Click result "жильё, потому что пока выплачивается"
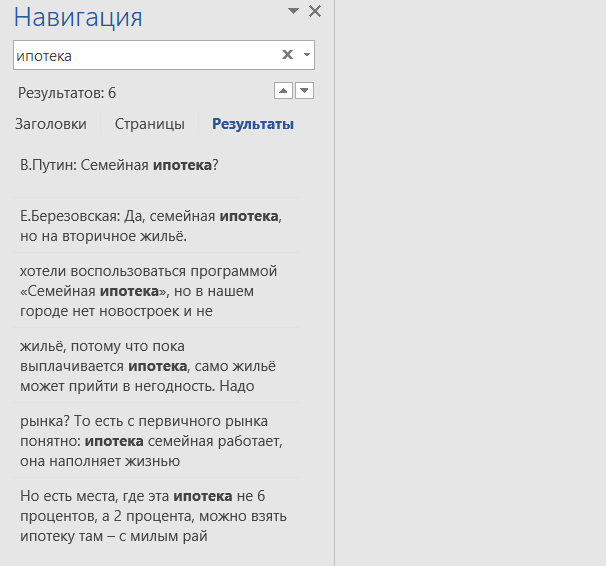606x566 pixels. [x=150, y=366]
